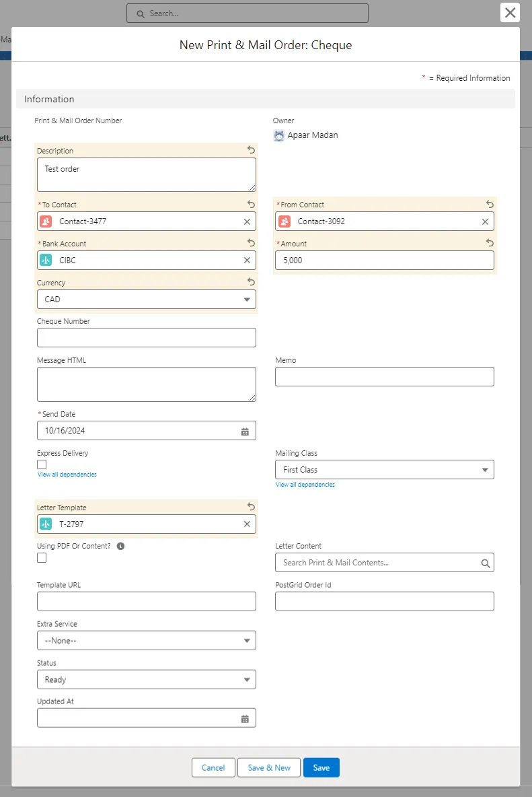Viewport: 532px width, 797px height.
Task: Search in the Letter Content lookup field
Action: pos(377,563)
